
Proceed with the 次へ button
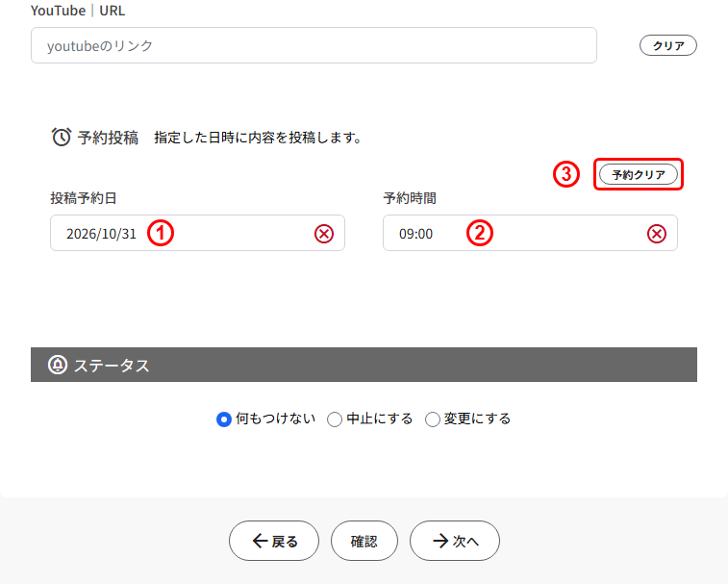pos(455,541)
